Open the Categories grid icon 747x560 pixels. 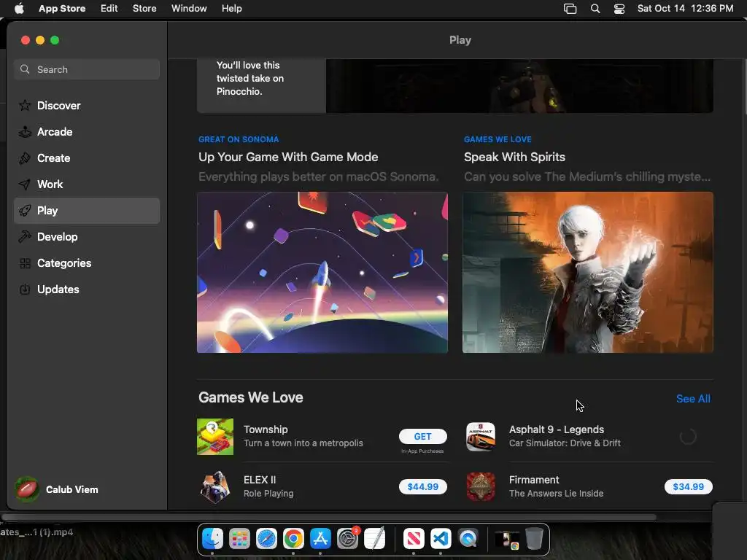click(x=25, y=262)
